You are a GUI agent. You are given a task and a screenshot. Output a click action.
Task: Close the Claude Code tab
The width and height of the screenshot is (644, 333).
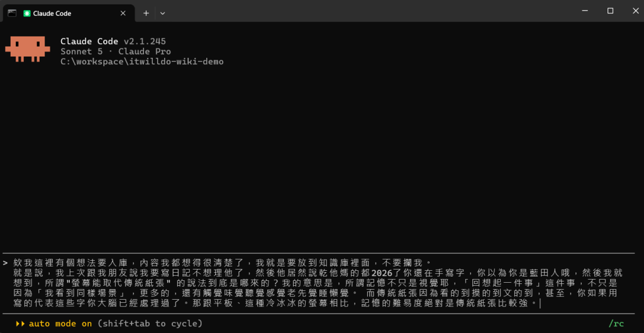tap(123, 13)
